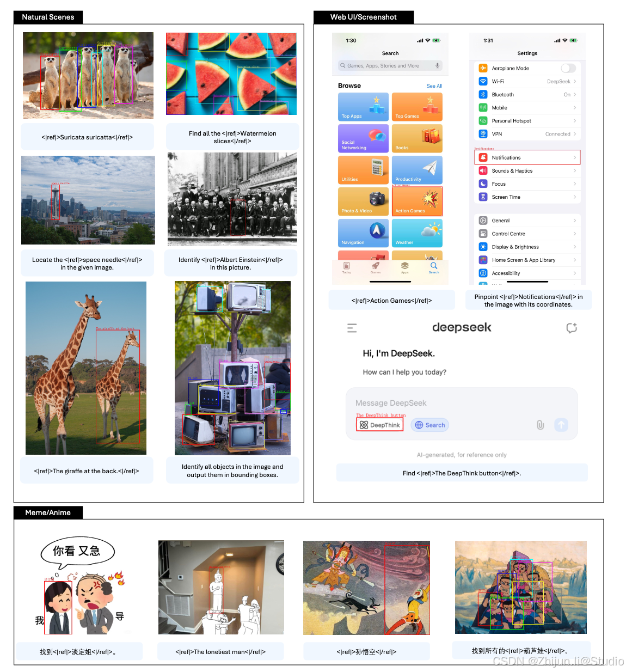Viewport: 626px width, 672px height.
Task: Expand the Notifications settings row
Action: (x=528, y=157)
